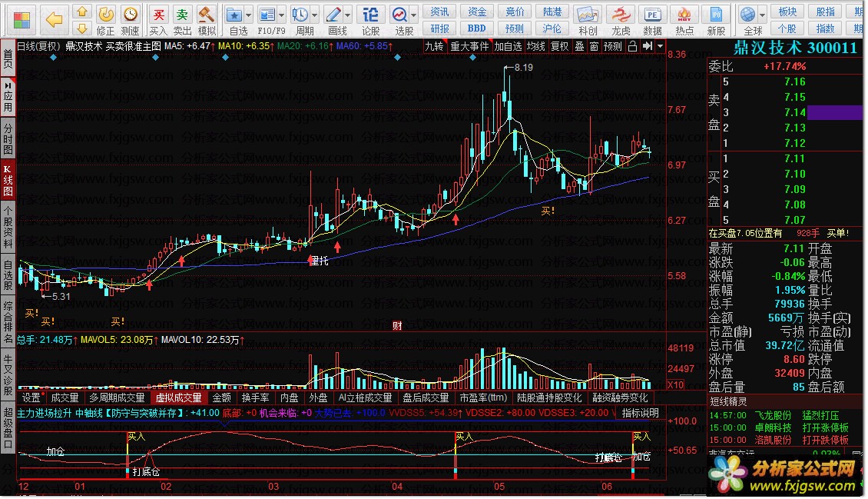Click the 鼎汉技术 300011 stock title
Screen dimensions: 868x499
click(x=795, y=48)
